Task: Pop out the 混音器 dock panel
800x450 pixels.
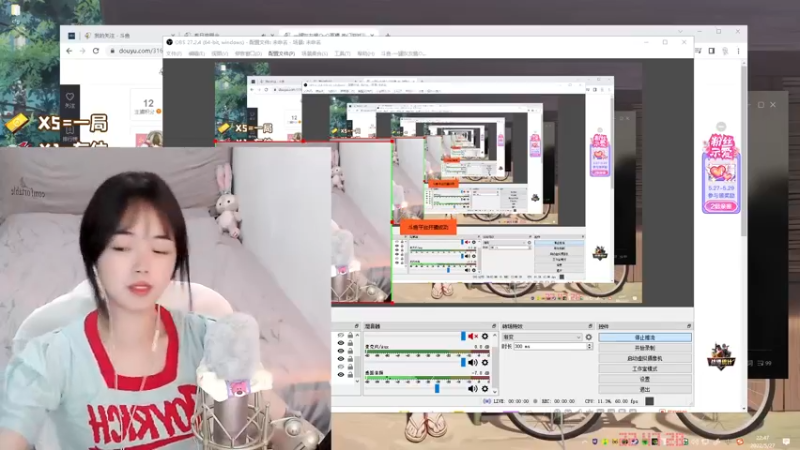Action: (x=494, y=326)
